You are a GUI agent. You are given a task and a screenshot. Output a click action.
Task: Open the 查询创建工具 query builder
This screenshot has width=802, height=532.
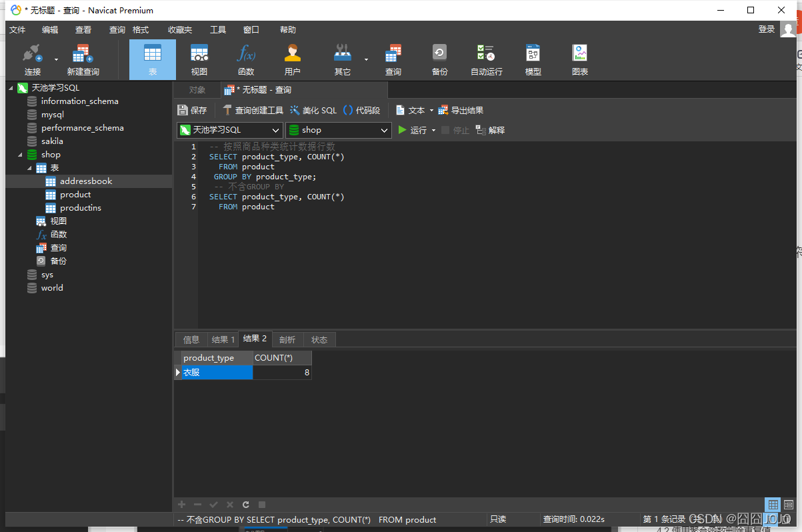253,110
